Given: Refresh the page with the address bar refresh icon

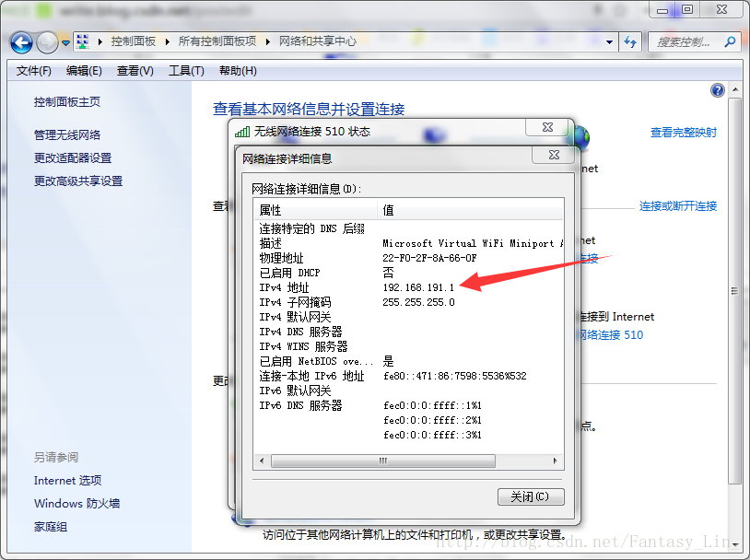Looking at the screenshot, I should tap(630, 42).
